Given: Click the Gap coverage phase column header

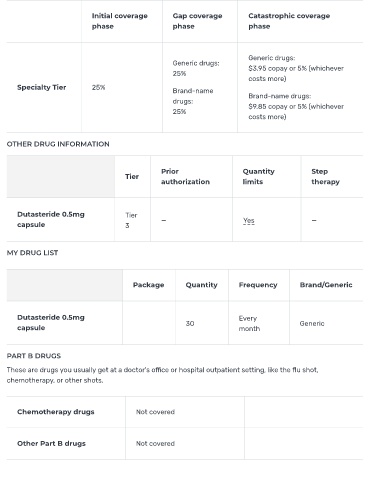Looking at the screenshot, I should click(197, 21).
